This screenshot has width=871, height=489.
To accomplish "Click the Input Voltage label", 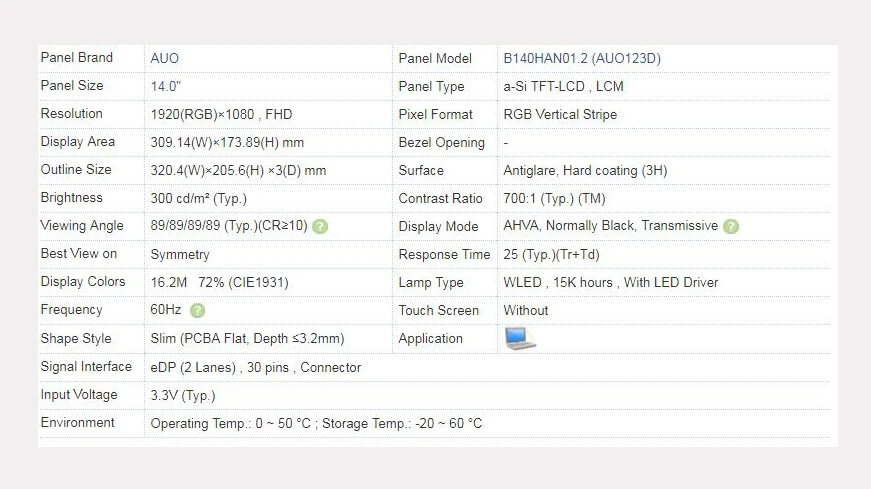I will point(79,395).
